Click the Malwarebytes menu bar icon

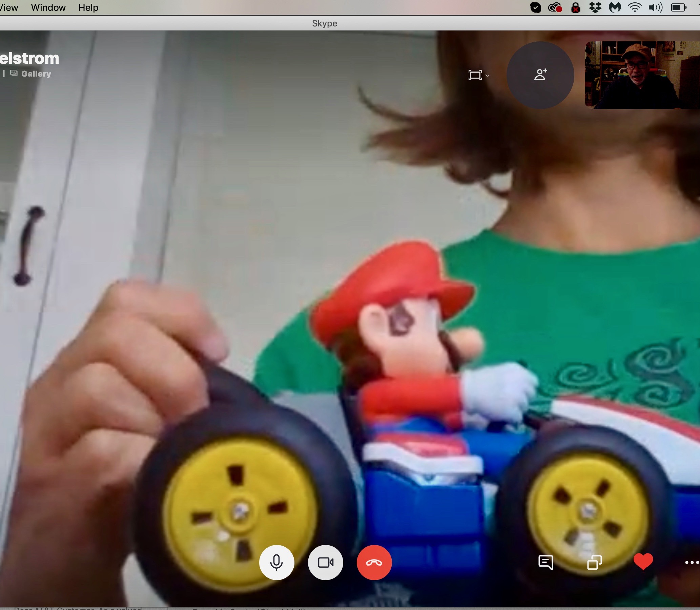(x=615, y=7)
